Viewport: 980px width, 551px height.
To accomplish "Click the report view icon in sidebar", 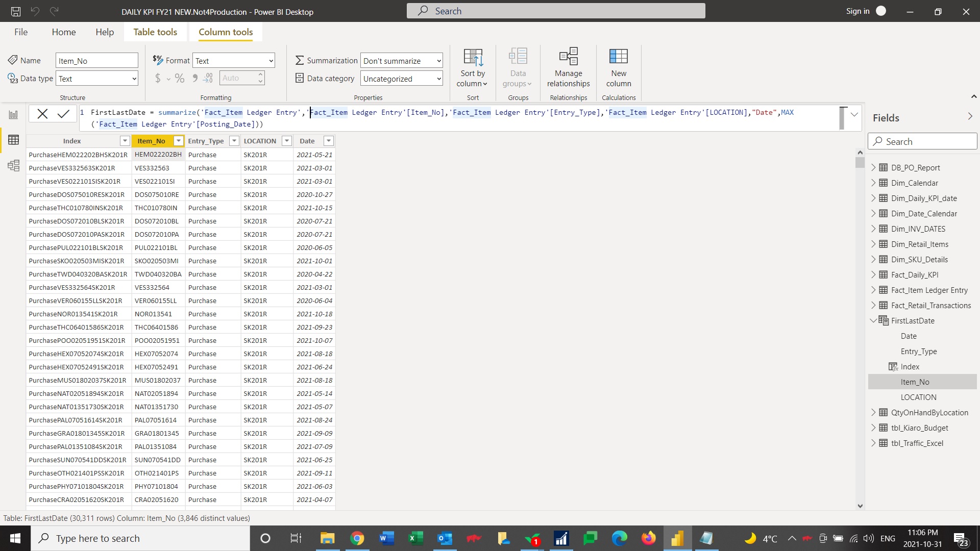I will point(12,114).
